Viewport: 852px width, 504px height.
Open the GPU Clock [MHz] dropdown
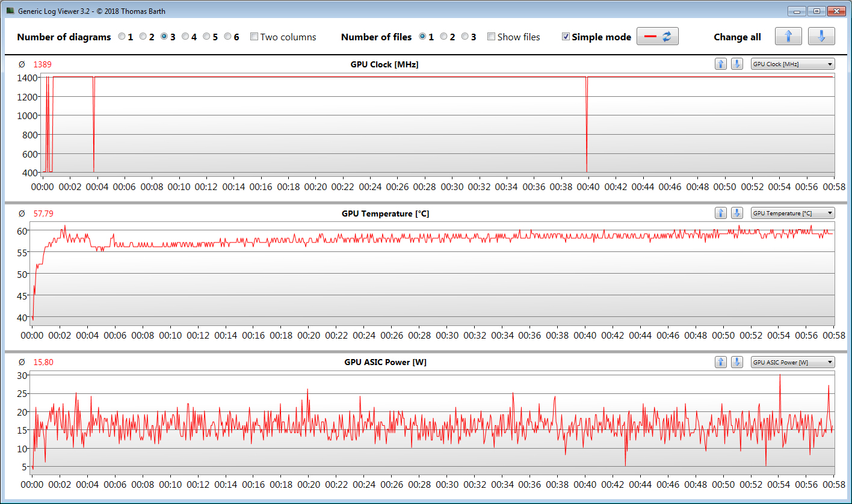tap(793, 64)
